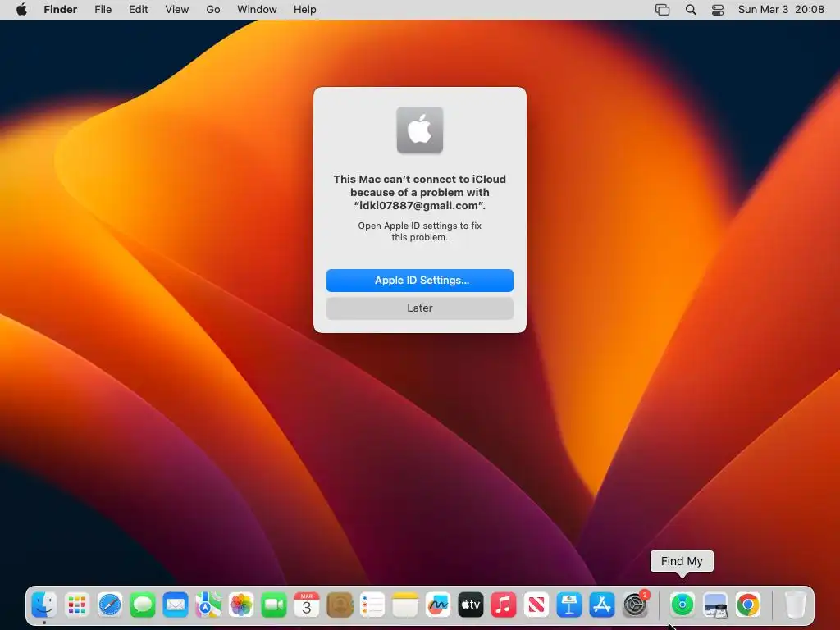This screenshot has width=840, height=630.
Task: Click the Apple logo in dialog
Action: click(x=420, y=130)
